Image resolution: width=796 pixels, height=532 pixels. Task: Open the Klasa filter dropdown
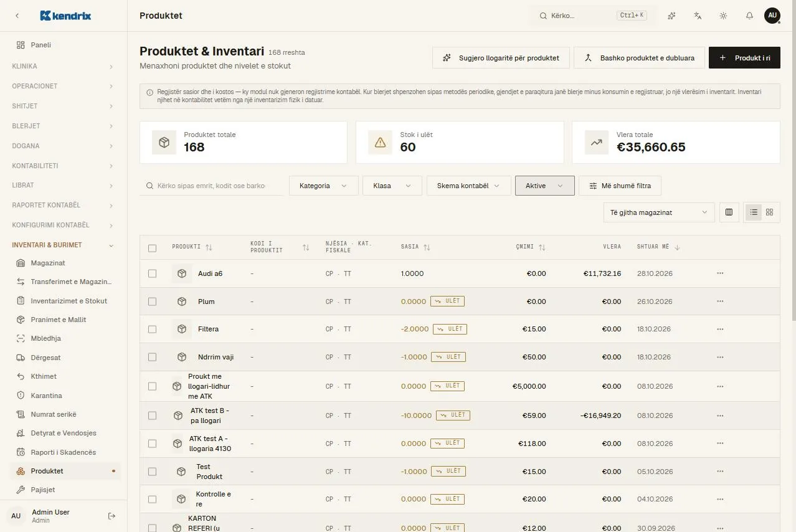(x=392, y=186)
